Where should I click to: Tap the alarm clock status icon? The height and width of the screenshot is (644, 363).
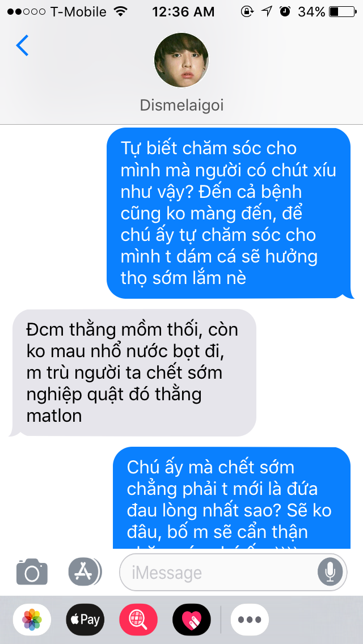[x=285, y=11]
